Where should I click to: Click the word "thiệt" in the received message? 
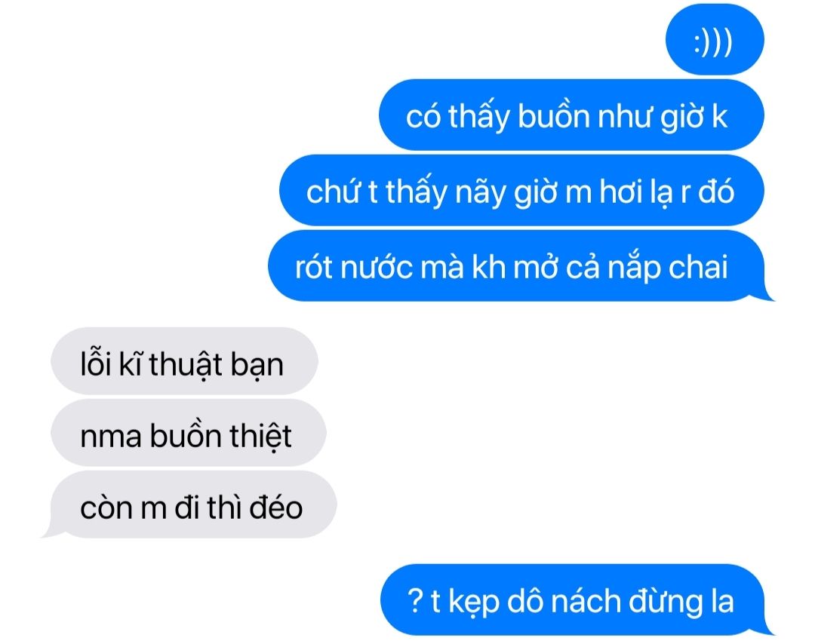click(260, 435)
